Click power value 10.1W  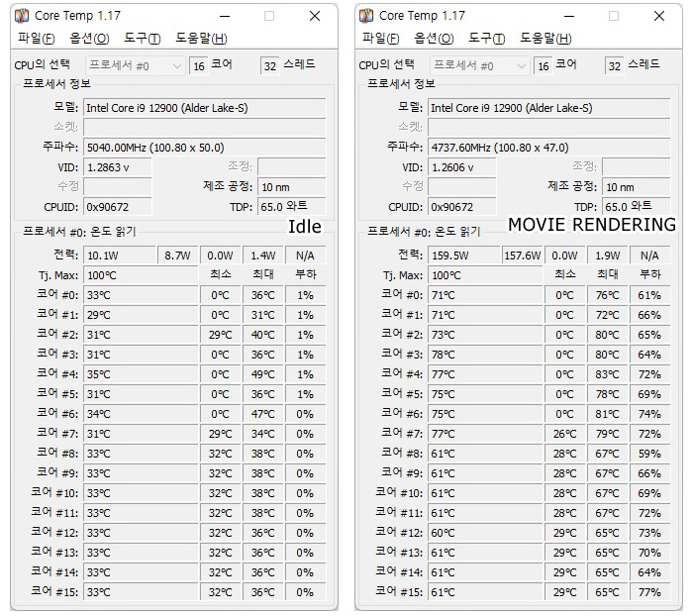pos(120,256)
